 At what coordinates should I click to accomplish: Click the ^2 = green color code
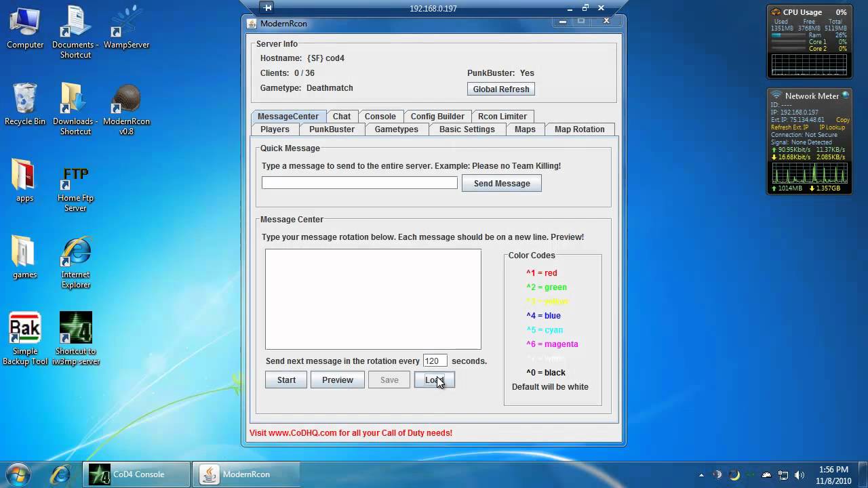[x=547, y=287]
